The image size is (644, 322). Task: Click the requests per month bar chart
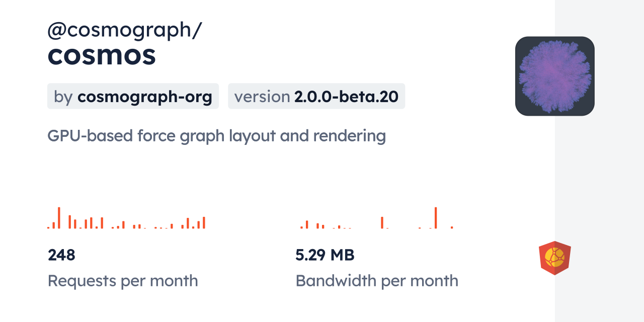[126, 218]
